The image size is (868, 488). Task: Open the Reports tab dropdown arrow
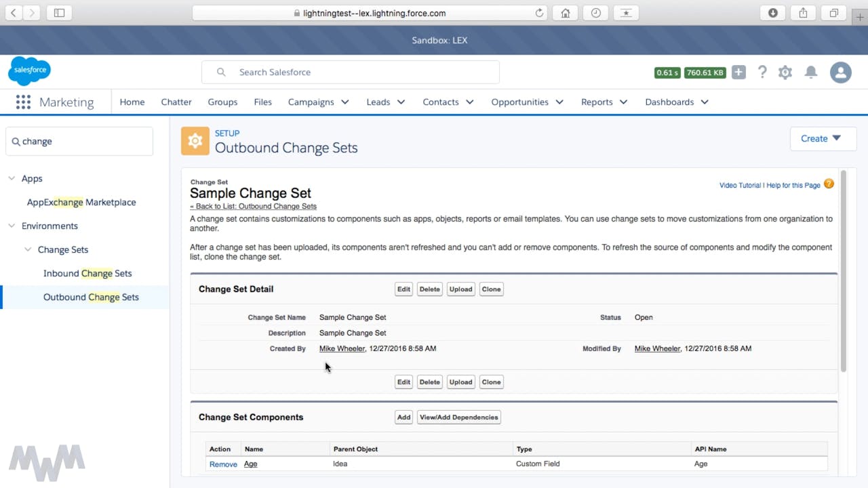(x=623, y=102)
